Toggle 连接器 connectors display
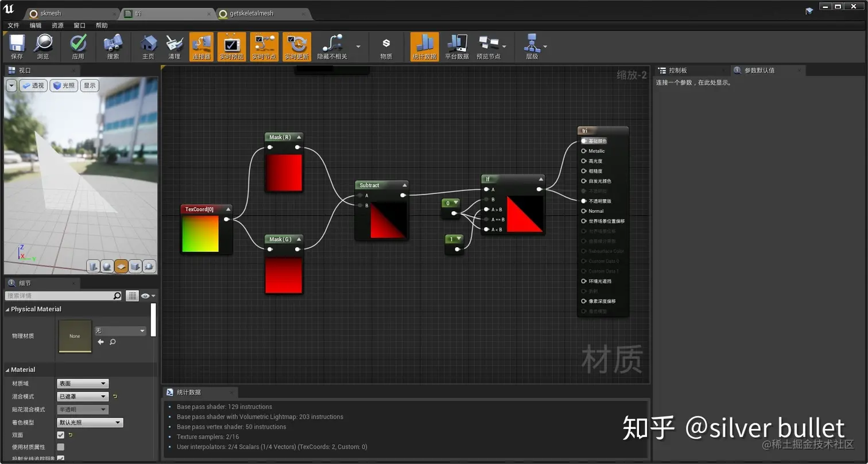The image size is (868, 464). [x=201, y=46]
